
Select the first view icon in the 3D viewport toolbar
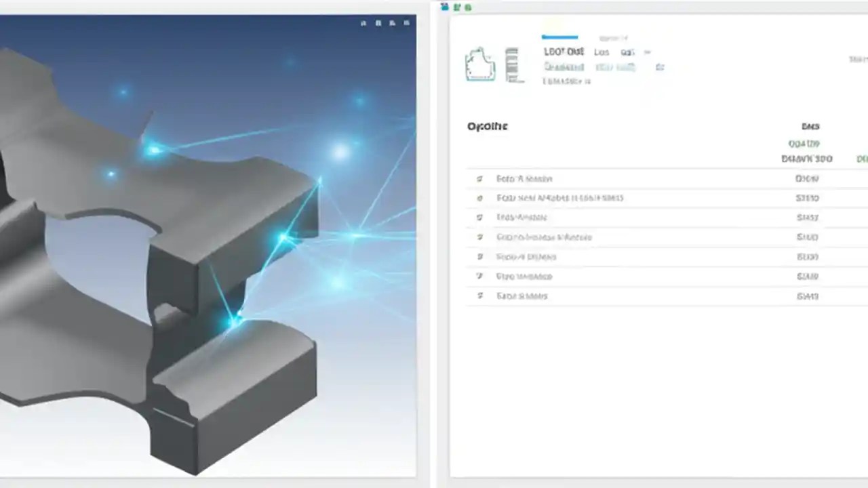[363, 22]
